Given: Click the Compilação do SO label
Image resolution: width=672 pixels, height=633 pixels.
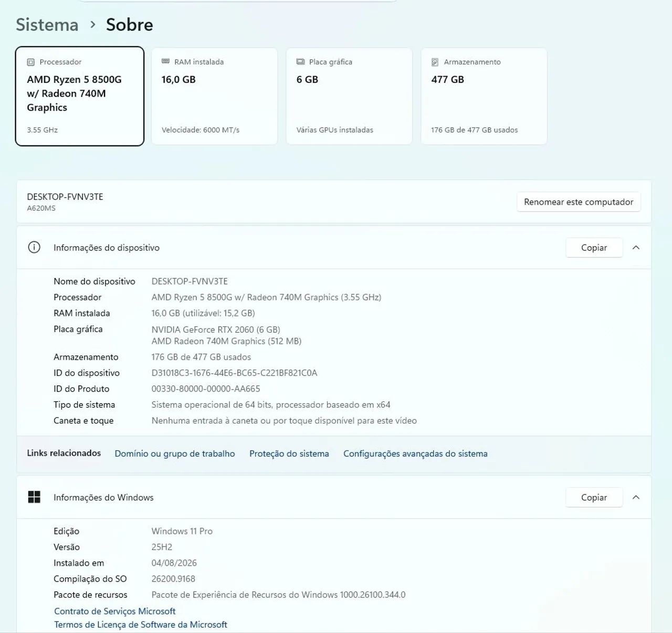Looking at the screenshot, I should click(x=90, y=579).
